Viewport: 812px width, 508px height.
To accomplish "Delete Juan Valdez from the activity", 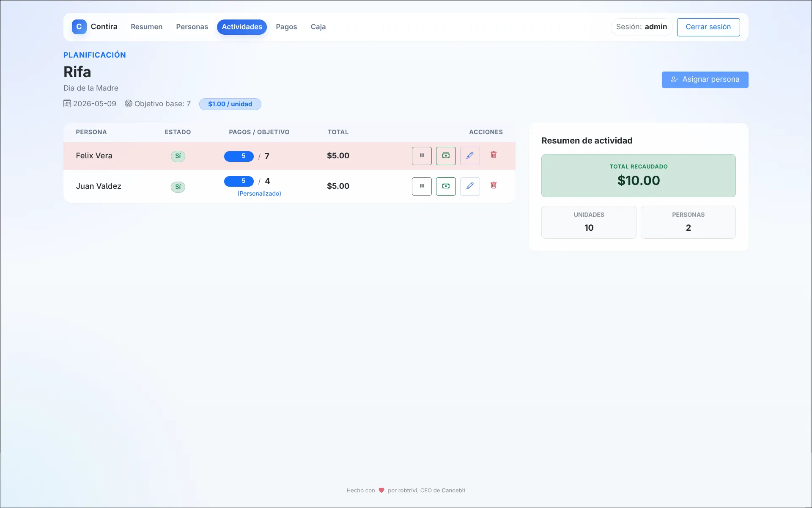I will (x=494, y=185).
